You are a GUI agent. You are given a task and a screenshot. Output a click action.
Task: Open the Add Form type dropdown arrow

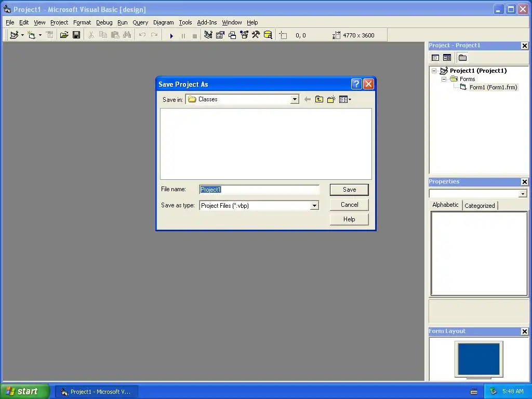(x=40, y=35)
